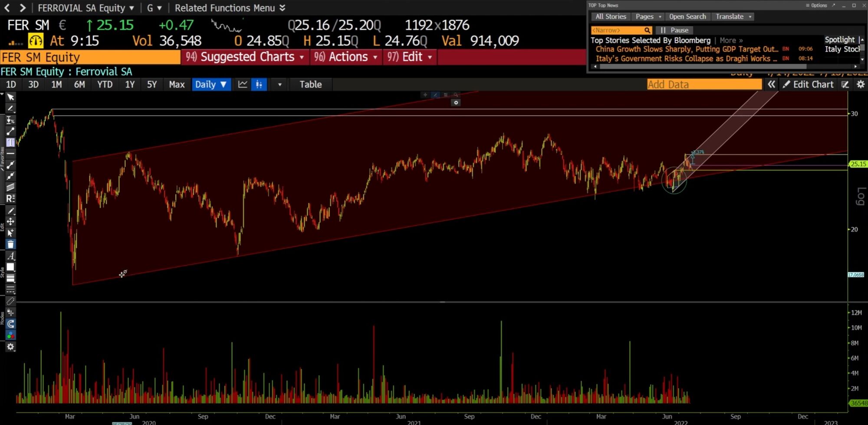Open the Pages dropdown in Top News
Screen dimensions: 868x425
coord(648,16)
